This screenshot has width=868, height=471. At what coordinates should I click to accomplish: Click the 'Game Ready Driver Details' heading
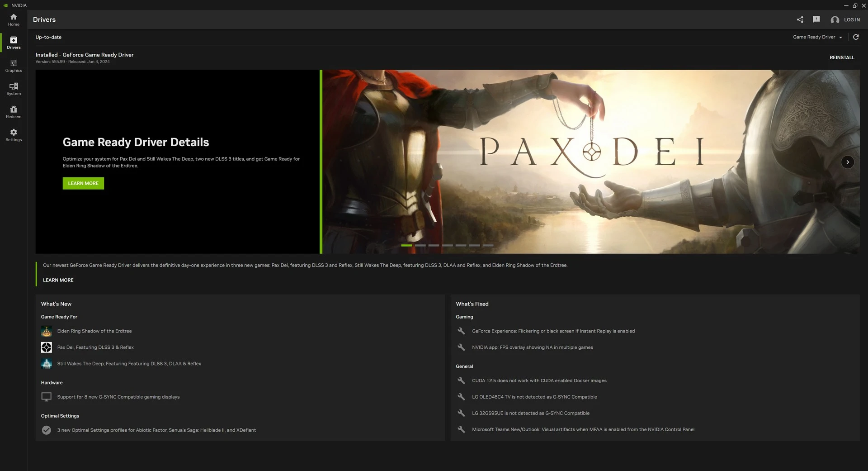pos(136,142)
